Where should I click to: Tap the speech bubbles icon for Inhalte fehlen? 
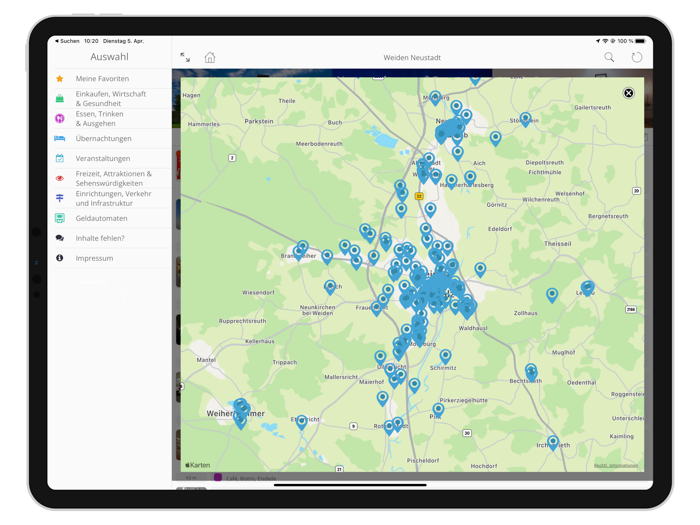[59, 238]
